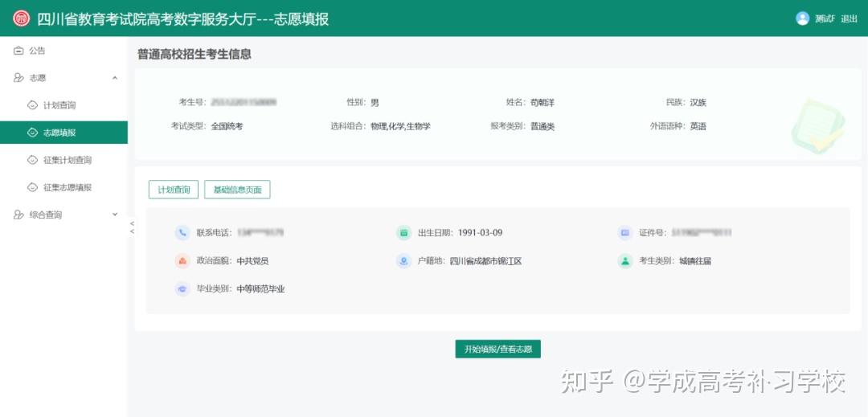Click the 计划查询 outlined button
Viewport: 868px width, 417px height.
coord(174,190)
